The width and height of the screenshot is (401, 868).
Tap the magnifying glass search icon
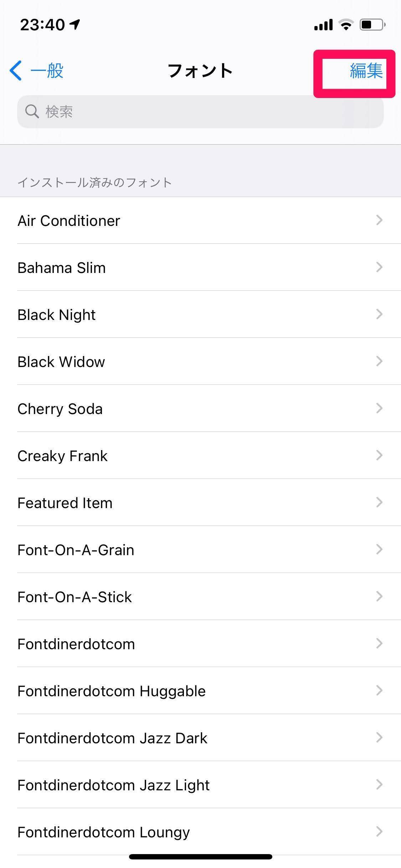coord(32,112)
